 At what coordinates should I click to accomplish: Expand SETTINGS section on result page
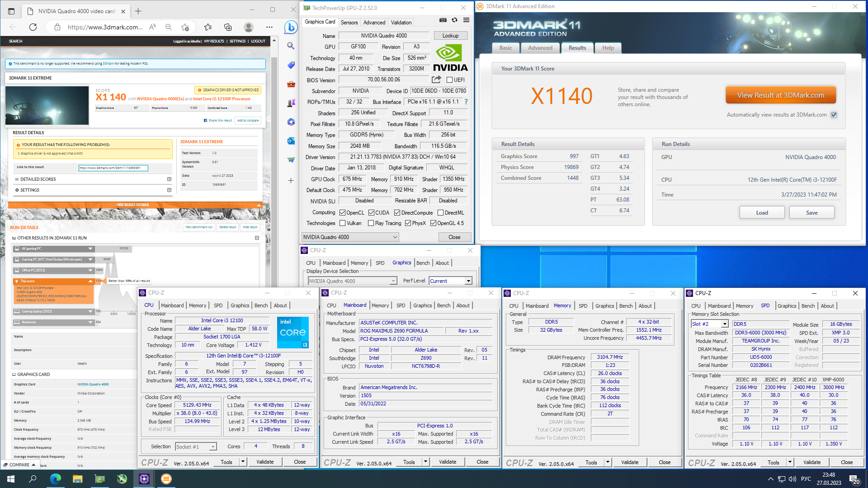coord(94,190)
